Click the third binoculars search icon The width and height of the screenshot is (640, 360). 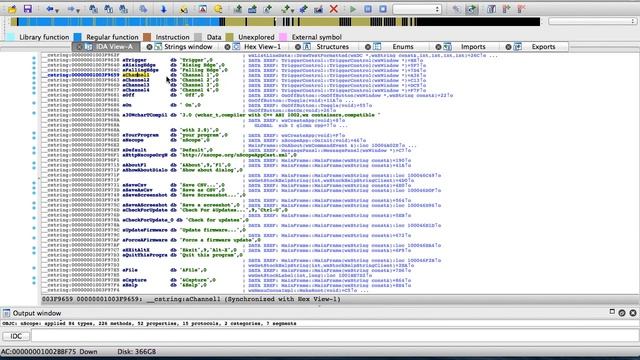click(124, 9)
